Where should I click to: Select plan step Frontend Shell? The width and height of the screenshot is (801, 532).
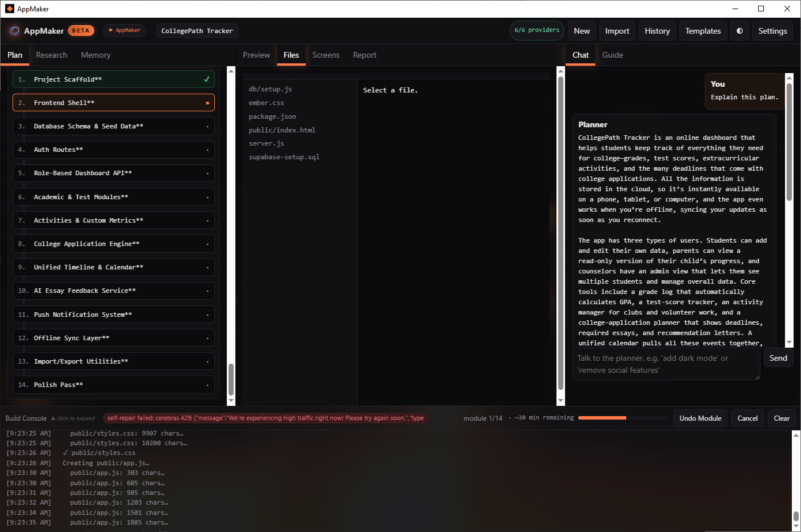pos(114,103)
